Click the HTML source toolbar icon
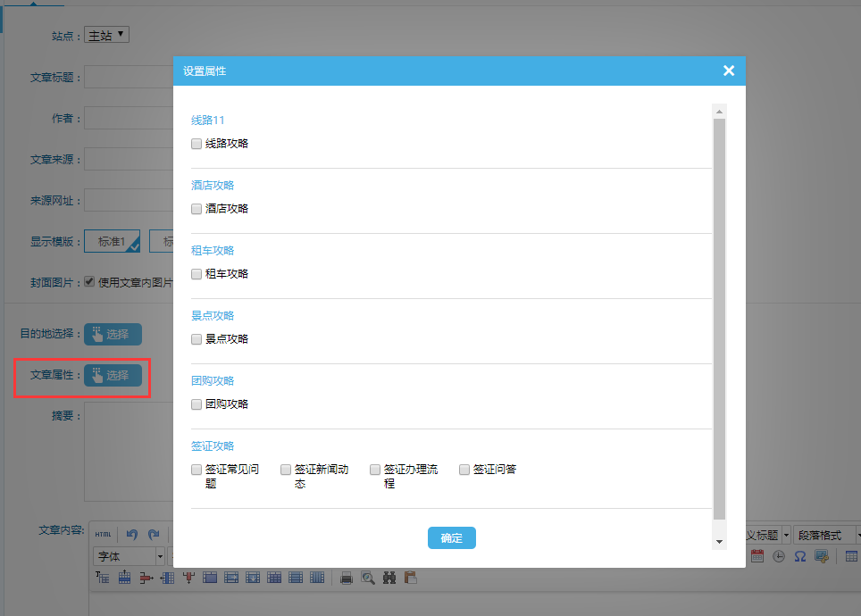 pos(104,534)
